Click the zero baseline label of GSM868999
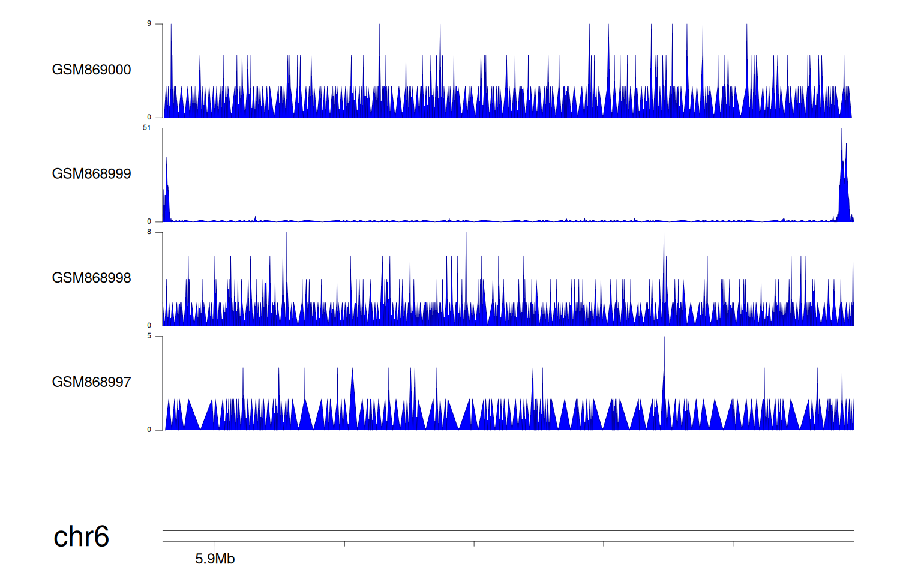This screenshot has width=900, height=588. coord(149,221)
